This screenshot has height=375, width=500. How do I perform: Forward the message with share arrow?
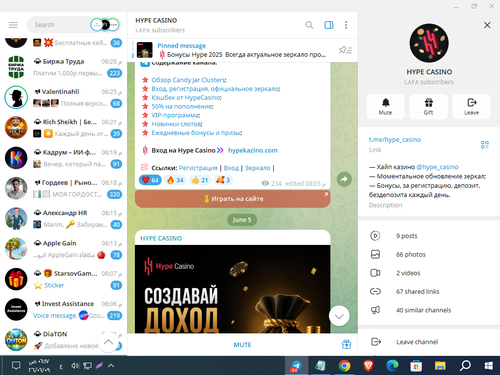click(344, 179)
